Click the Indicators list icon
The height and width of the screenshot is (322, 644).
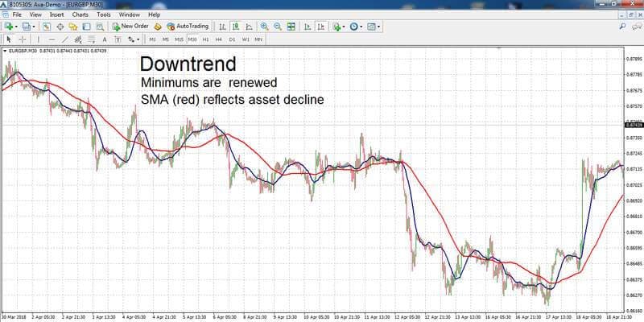(336, 27)
